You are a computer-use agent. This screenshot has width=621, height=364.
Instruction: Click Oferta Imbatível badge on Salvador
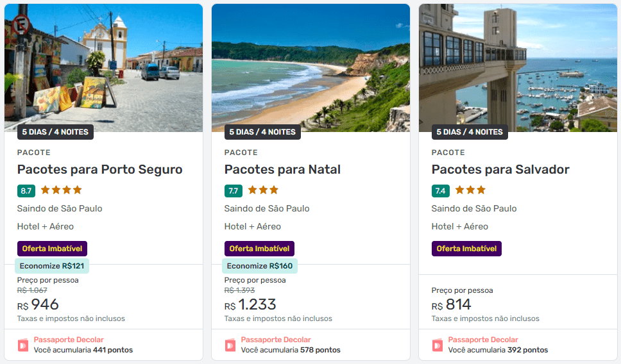pyautogui.click(x=466, y=249)
